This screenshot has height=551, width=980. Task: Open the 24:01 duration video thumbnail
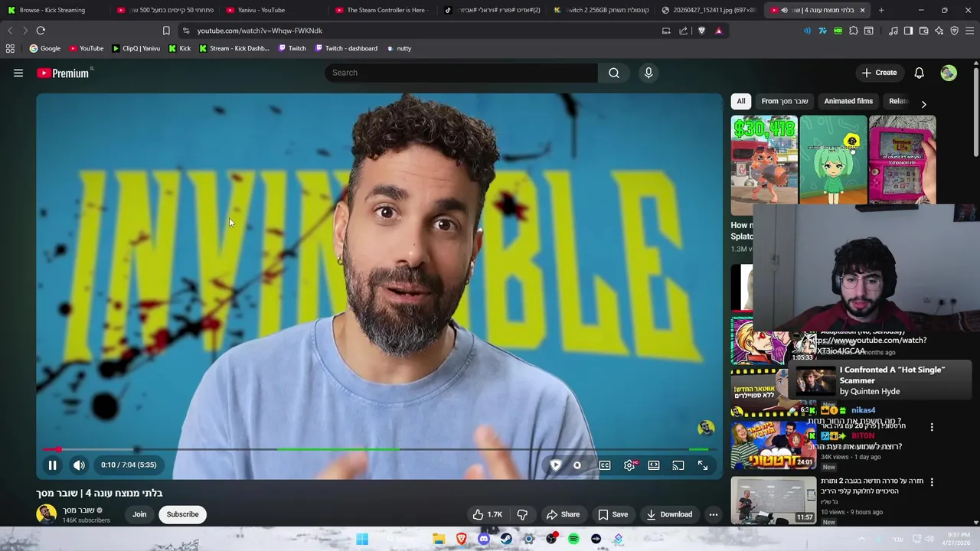(x=773, y=445)
